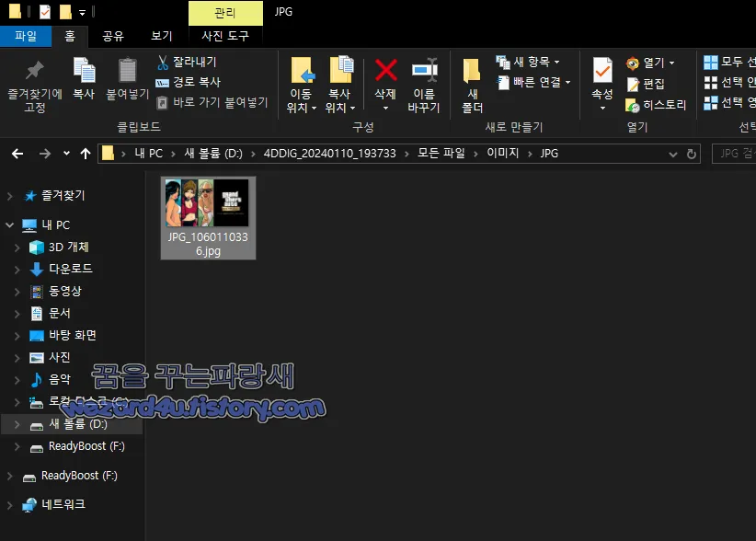Go back to previous folder
756x541 pixels.
pos(17,154)
